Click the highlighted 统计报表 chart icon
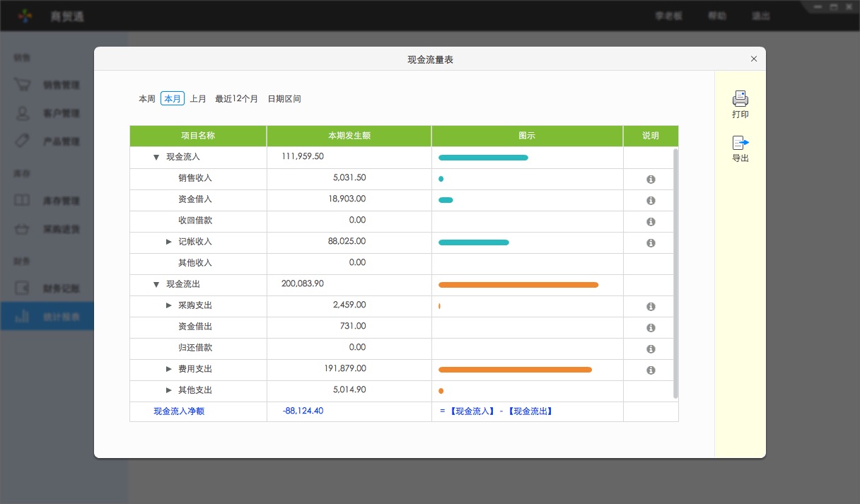The image size is (860, 504). [23, 316]
